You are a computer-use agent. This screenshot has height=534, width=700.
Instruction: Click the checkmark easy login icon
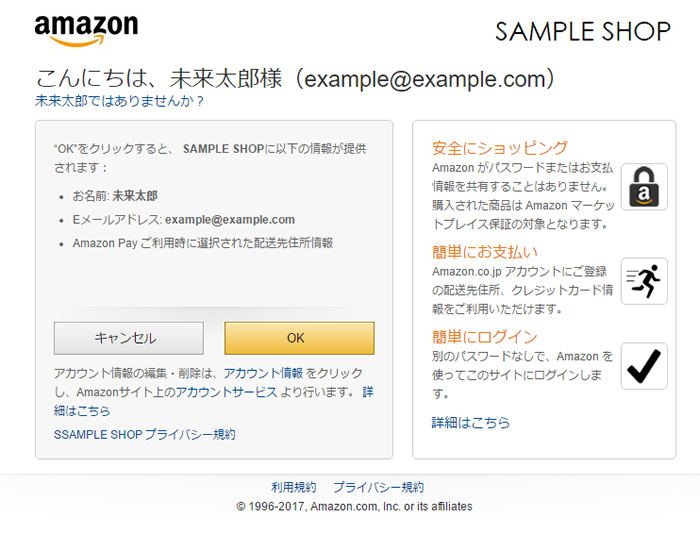point(643,365)
